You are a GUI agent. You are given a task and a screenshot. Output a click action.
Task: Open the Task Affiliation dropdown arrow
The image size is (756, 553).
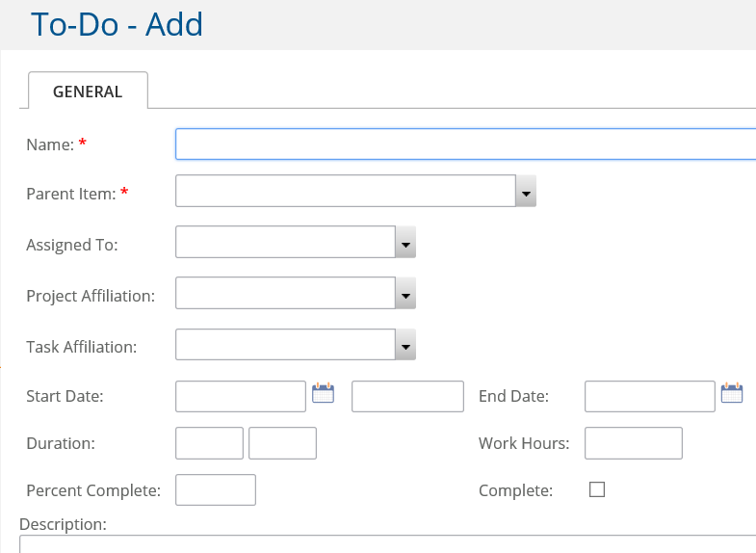pos(405,345)
